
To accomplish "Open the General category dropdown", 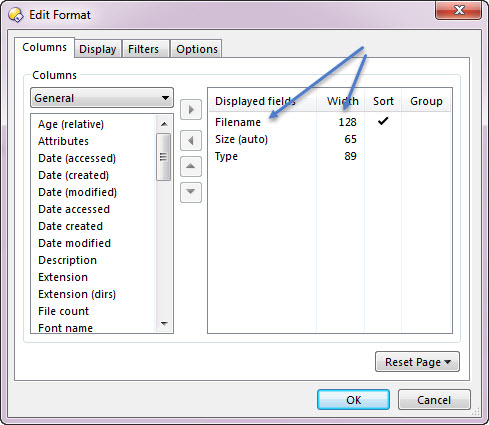I will [x=102, y=98].
